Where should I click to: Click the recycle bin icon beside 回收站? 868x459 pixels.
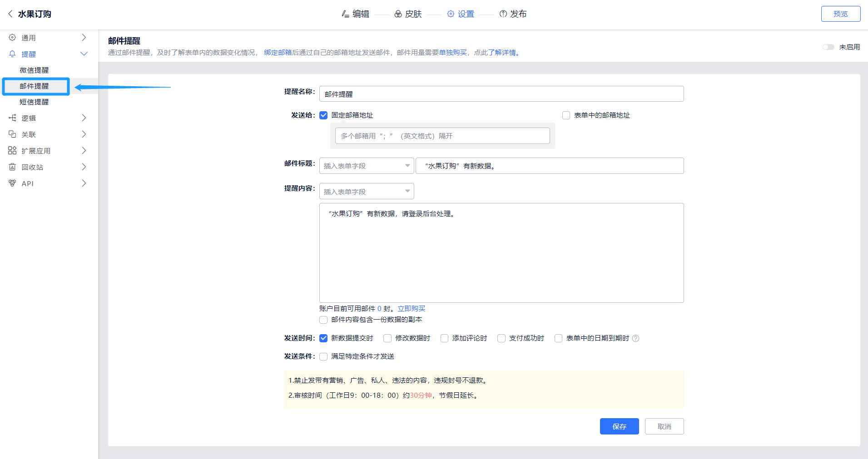tap(12, 167)
